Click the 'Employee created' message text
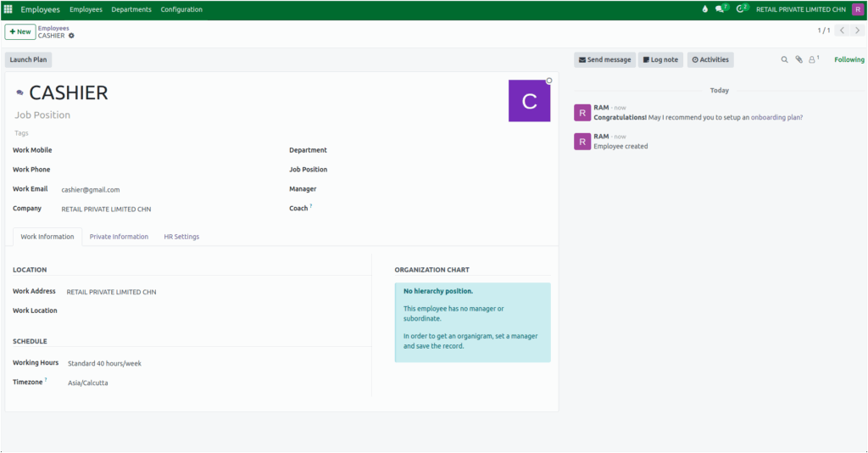 pos(620,146)
